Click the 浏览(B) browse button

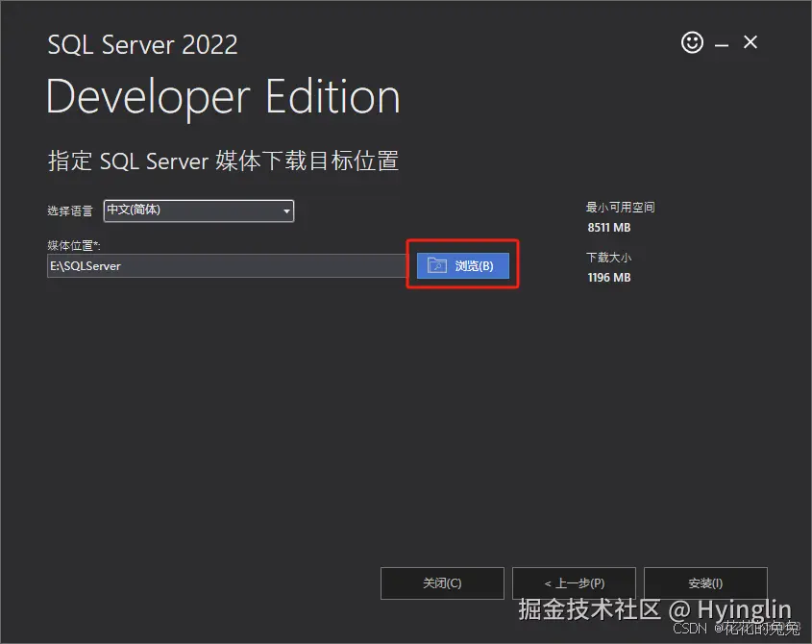point(463,266)
